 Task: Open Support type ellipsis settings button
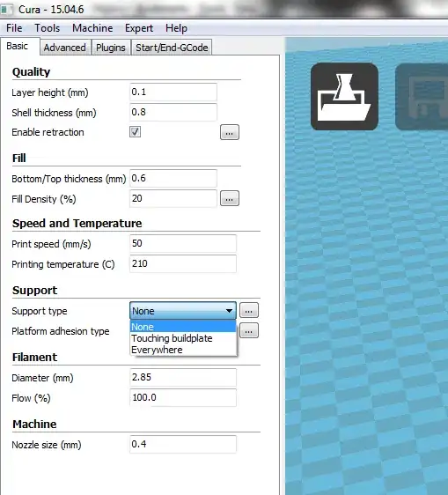249,310
